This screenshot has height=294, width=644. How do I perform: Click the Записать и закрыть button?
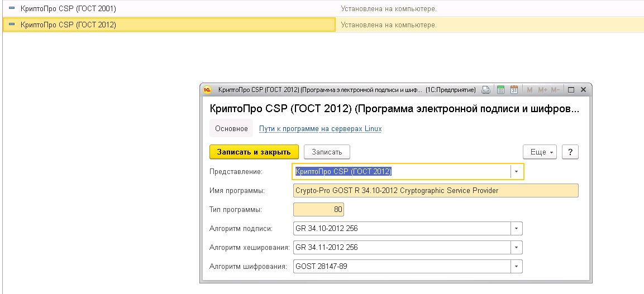coord(254,152)
